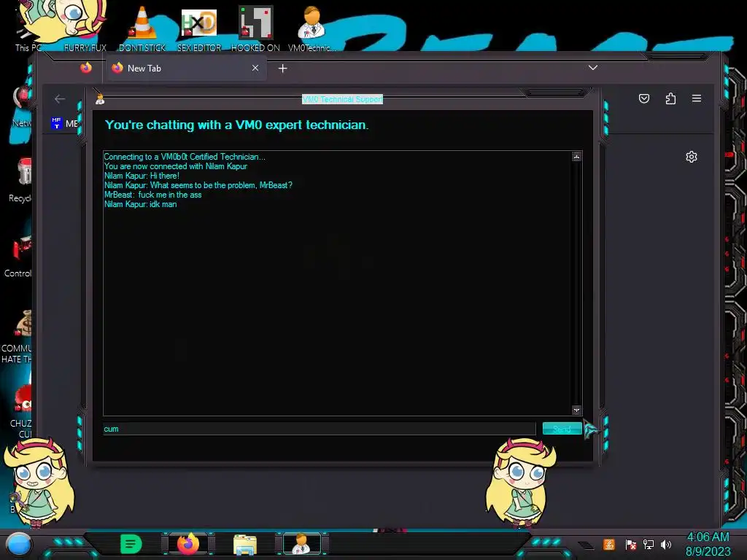Click the line 'You are now connected with Nilam Kapur'
Screen dimensions: 747x560
175,166
